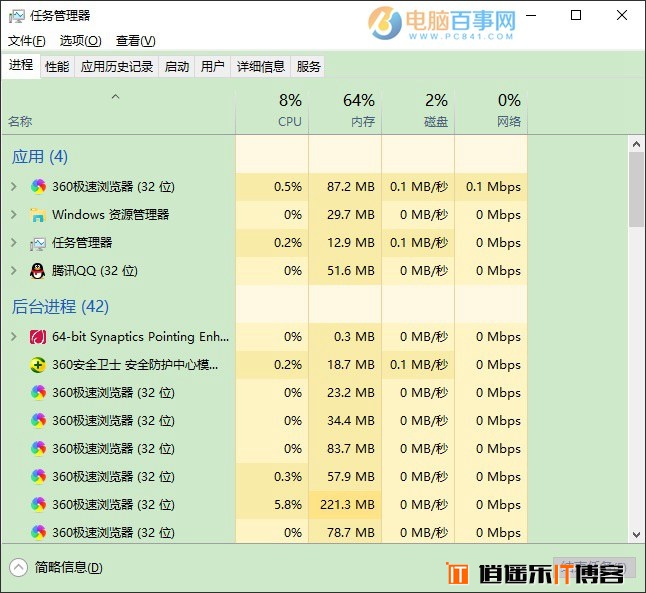The height and width of the screenshot is (593, 646).
Task: Sort by the CPU column header
Action: click(x=272, y=110)
